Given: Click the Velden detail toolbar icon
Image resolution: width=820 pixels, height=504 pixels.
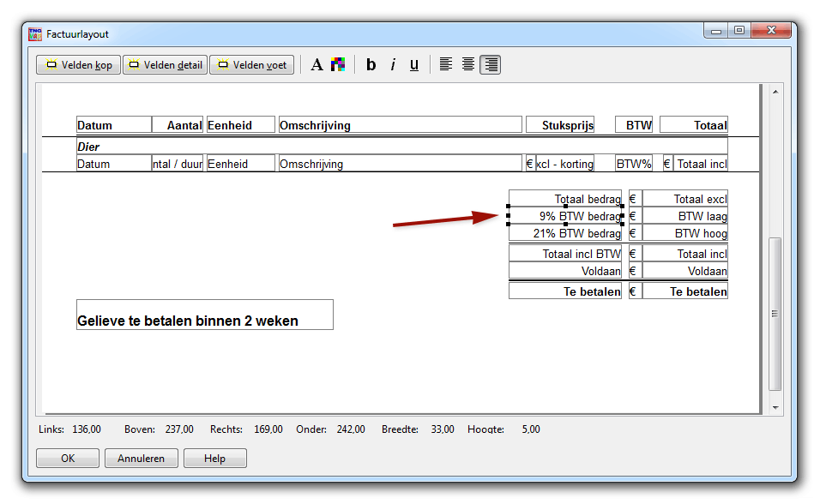Looking at the screenshot, I should [165, 63].
